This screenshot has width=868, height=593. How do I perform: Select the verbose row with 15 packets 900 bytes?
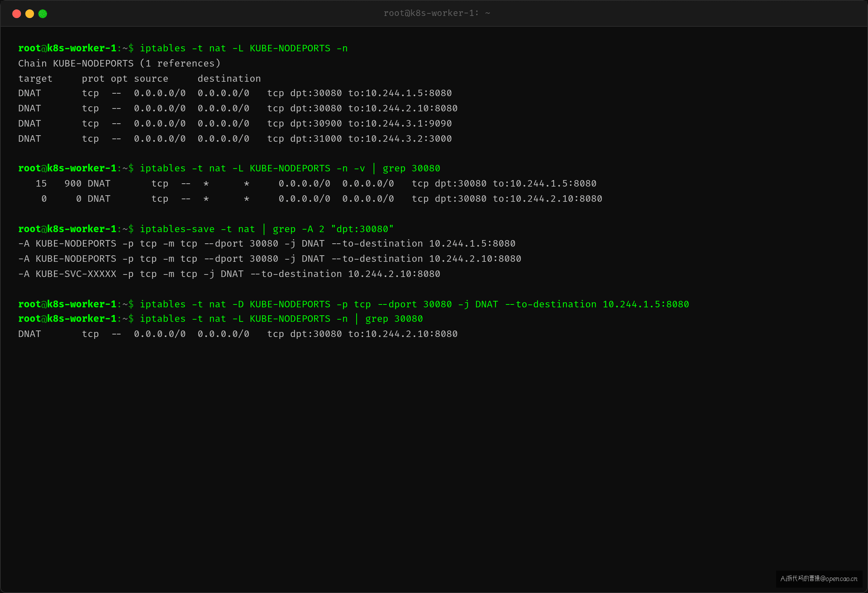pyautogui.click(x=316, y=184)
